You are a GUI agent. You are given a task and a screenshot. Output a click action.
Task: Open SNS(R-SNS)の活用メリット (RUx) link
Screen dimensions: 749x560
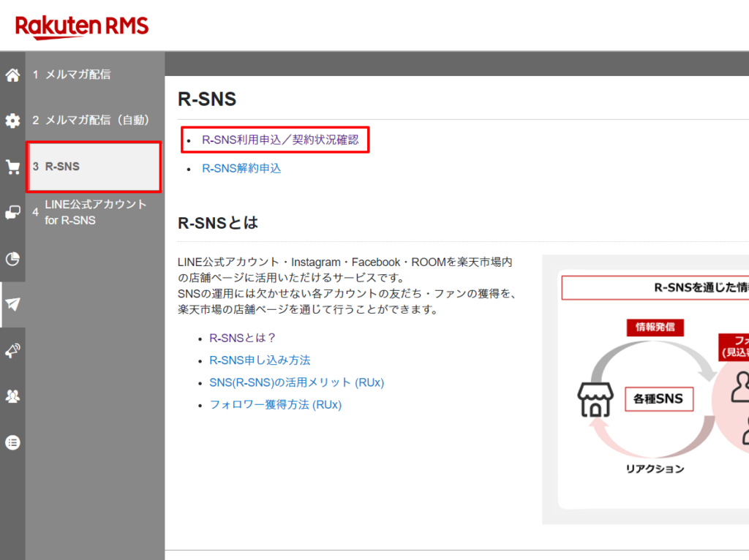(297, 382)
